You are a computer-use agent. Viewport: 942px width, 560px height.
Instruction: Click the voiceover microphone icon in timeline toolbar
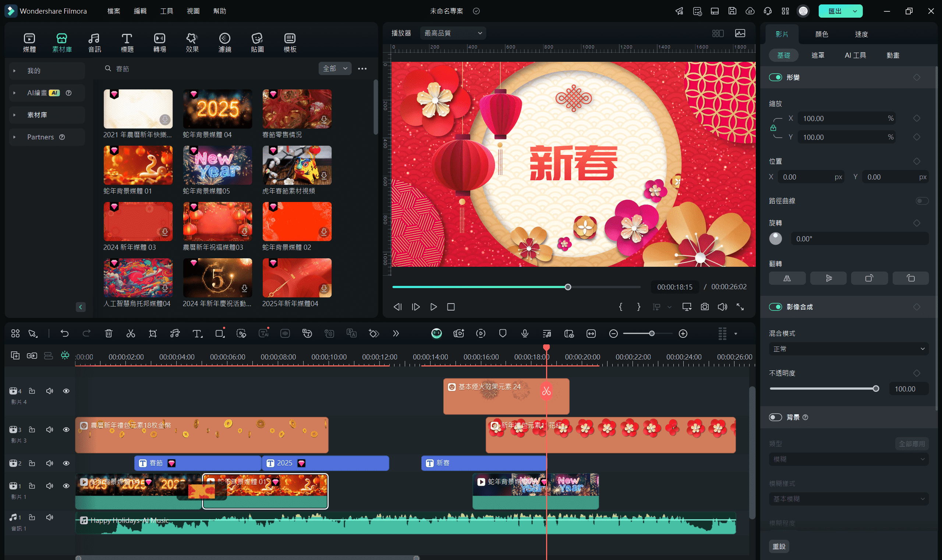(525, 333)
